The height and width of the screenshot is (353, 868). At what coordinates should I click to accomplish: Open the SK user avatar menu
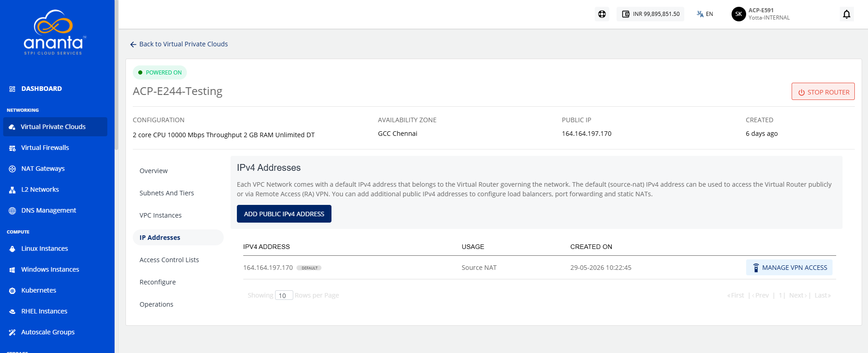coord(738,14)
